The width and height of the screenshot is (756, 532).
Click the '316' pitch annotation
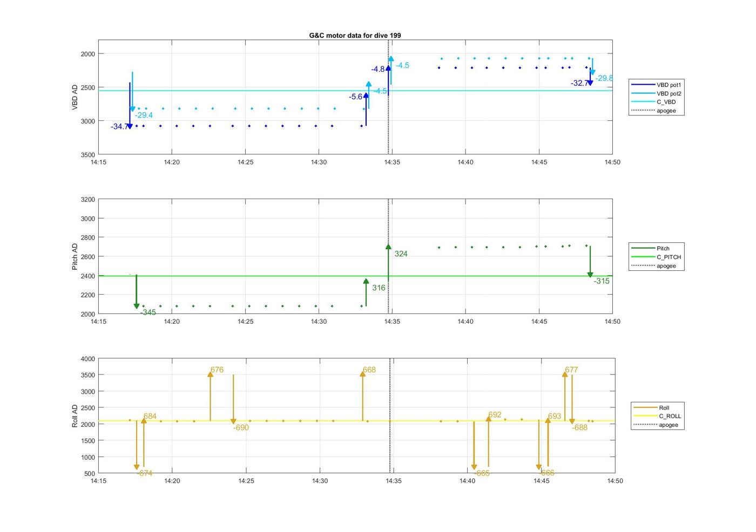379,288
